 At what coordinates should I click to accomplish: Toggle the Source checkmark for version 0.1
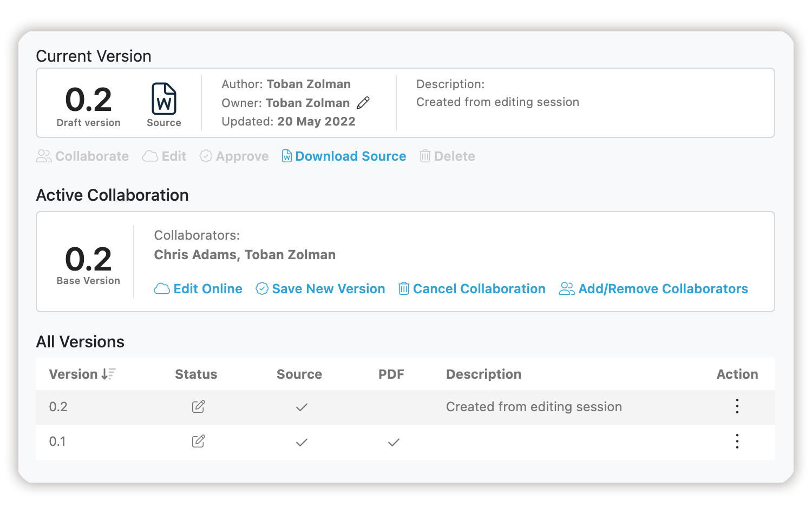coord(302,442)
